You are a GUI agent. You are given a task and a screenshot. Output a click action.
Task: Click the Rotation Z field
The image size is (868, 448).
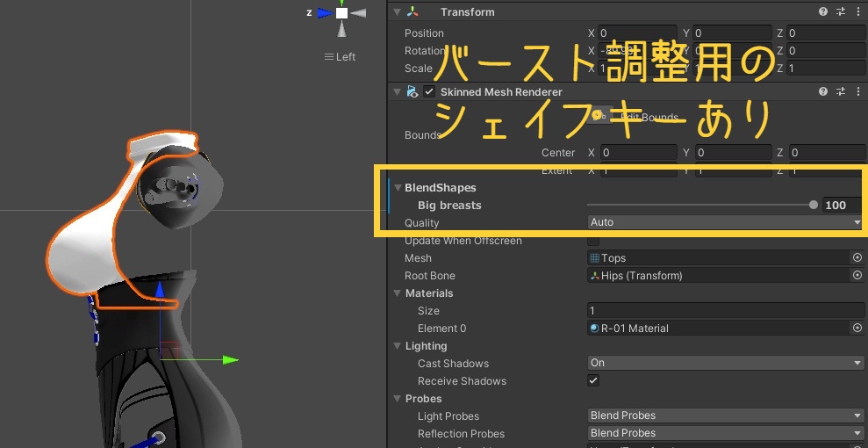(x=825, y=51)
